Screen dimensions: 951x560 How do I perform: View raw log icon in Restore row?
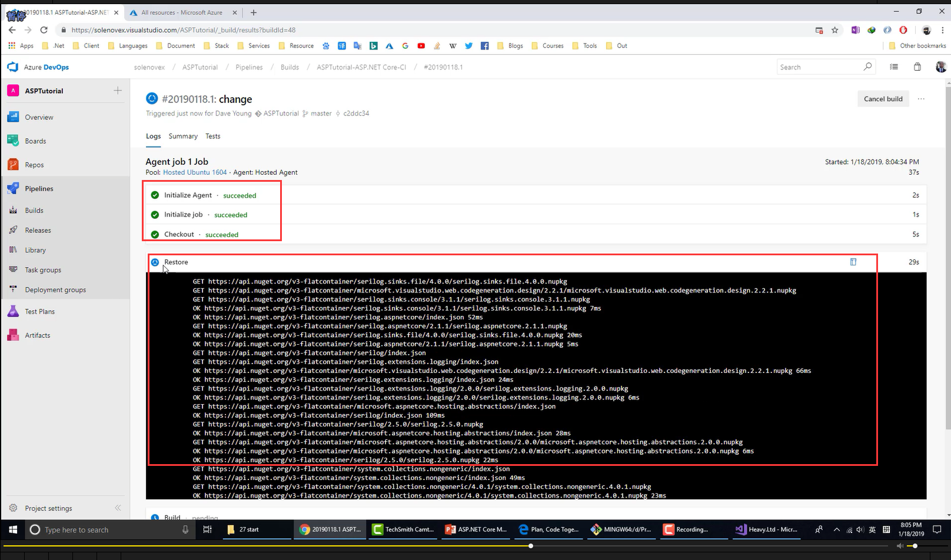click(853, 262)
